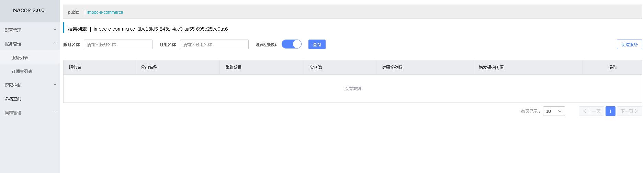Open the 权限控制 sidebar menu
The height and width of the screenshot is (173, 644).
click(x=30, y=85)
